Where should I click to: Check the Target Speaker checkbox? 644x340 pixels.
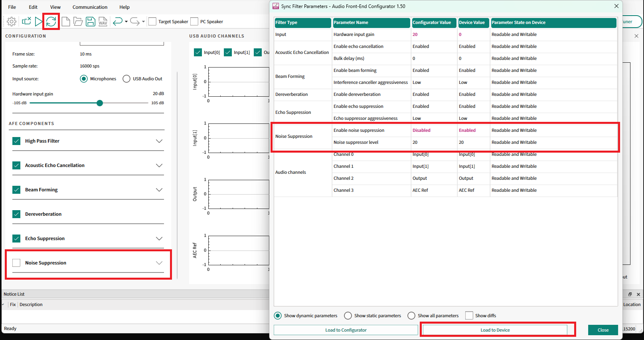point(152,22)
